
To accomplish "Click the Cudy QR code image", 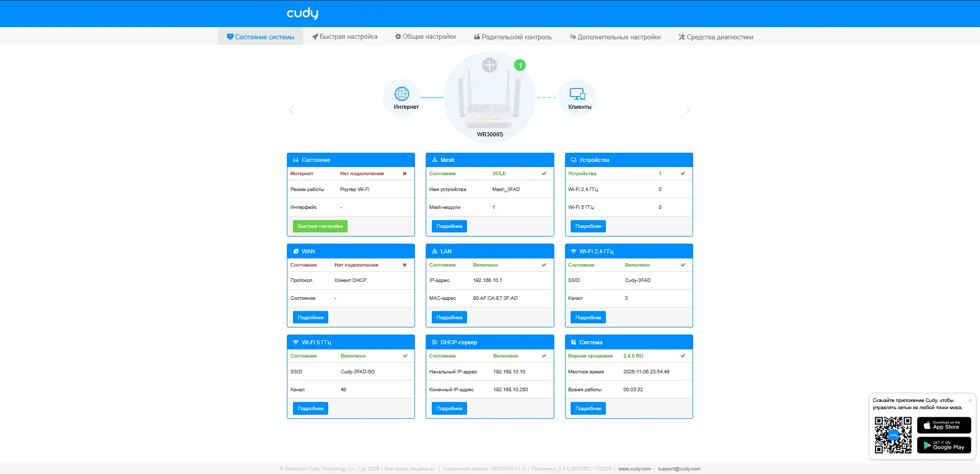I will [893, 435].
